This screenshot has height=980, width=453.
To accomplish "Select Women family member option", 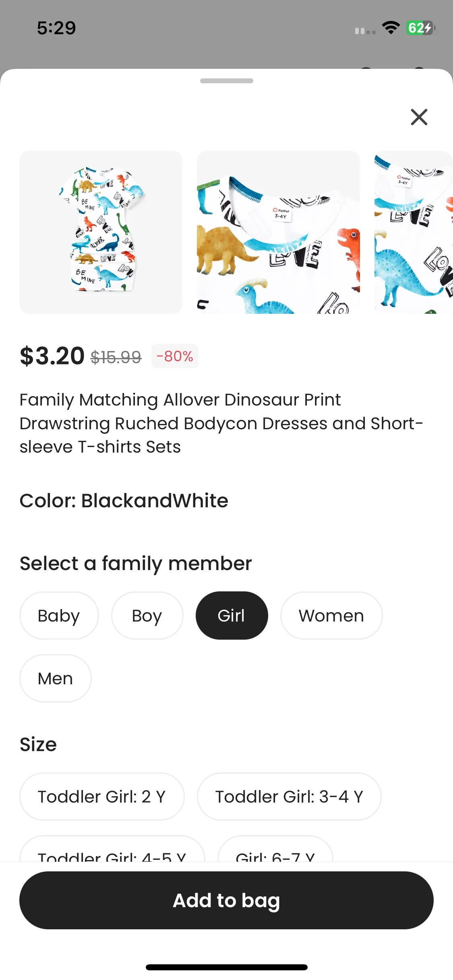I will (331, 616).
